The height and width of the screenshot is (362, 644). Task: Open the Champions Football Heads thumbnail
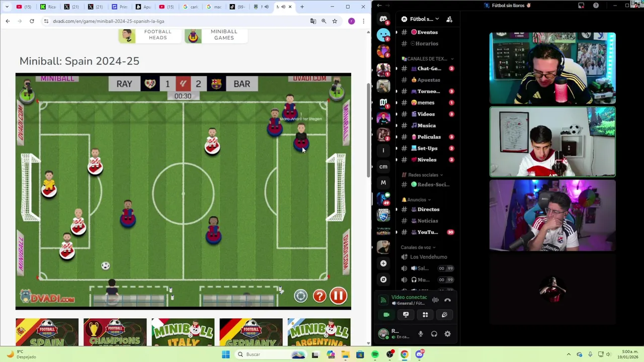115,332
